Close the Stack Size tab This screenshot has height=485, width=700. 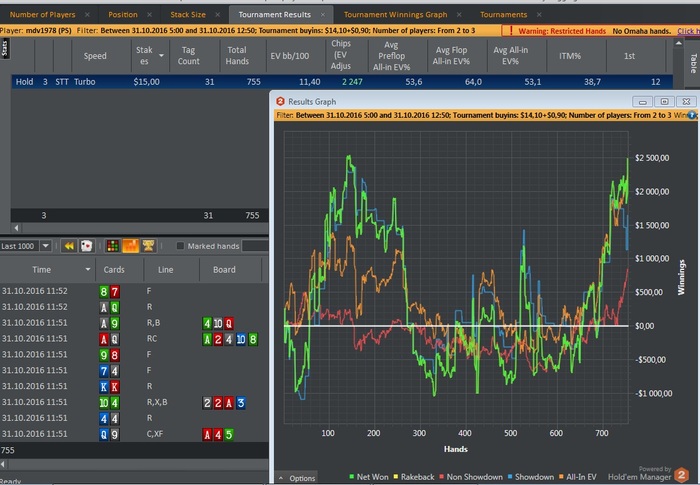tap(217, 15)
